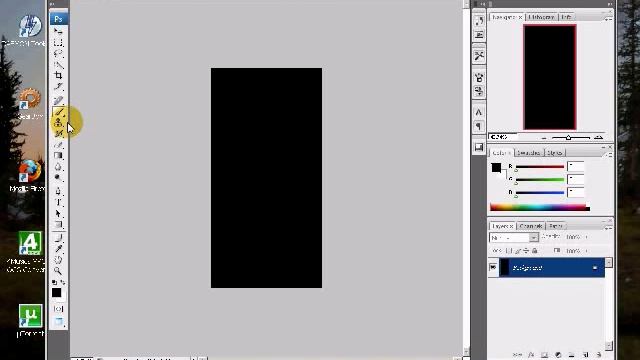Select the Crop tool

(x=58, y=76)
